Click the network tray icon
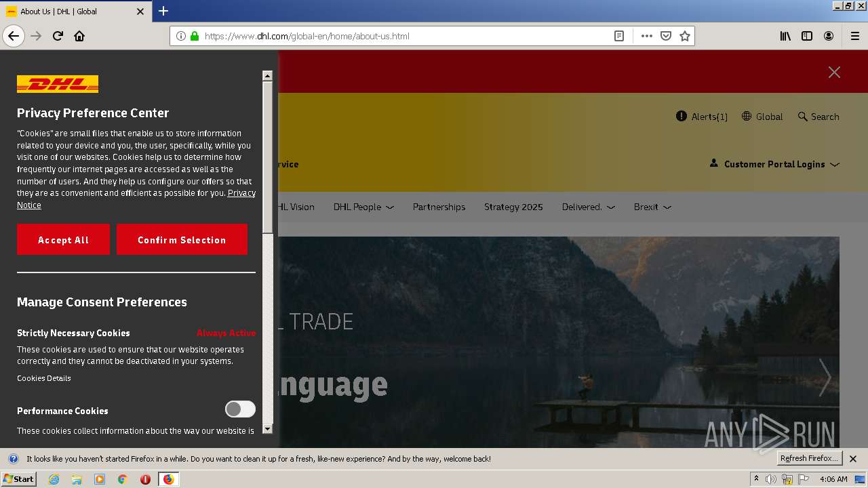 787,479
